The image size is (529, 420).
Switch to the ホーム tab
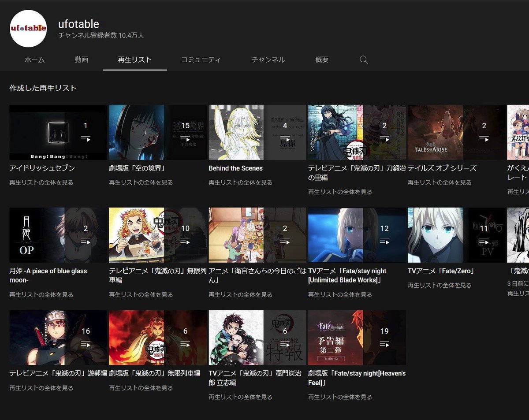pyautogui.click(x=34, y=59)
